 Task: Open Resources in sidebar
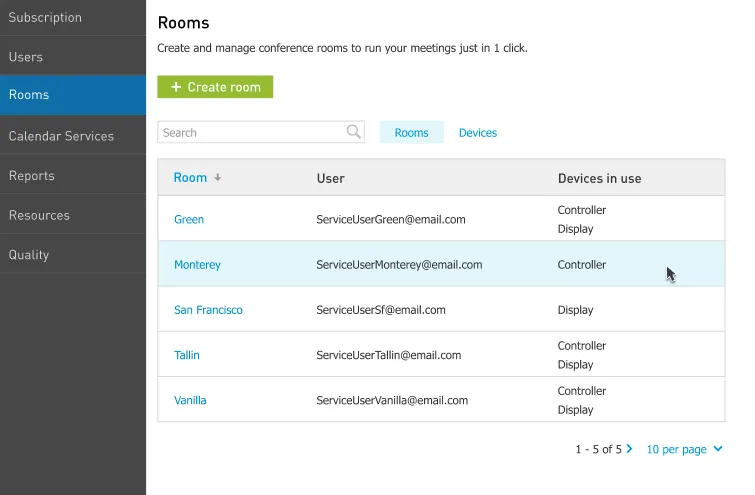point(73,214)
